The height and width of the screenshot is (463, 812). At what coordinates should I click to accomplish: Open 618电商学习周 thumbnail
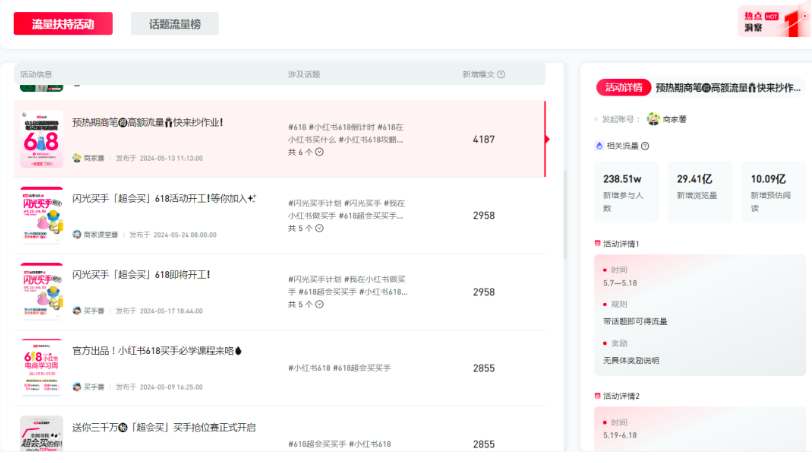41,368
